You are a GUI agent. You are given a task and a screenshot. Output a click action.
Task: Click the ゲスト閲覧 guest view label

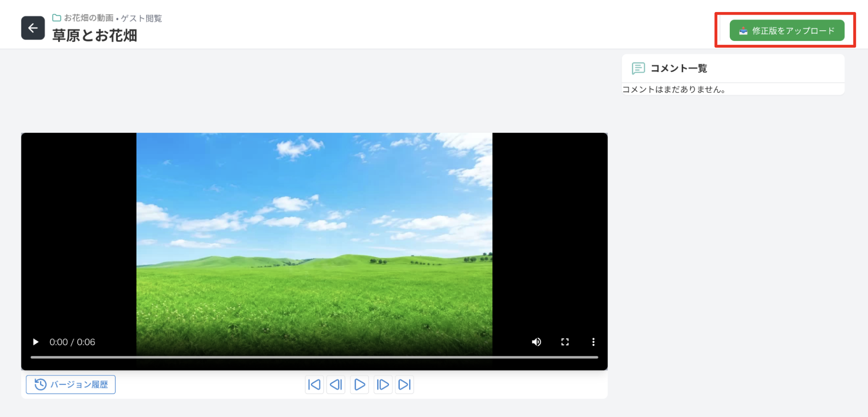(x=141, y=18)
